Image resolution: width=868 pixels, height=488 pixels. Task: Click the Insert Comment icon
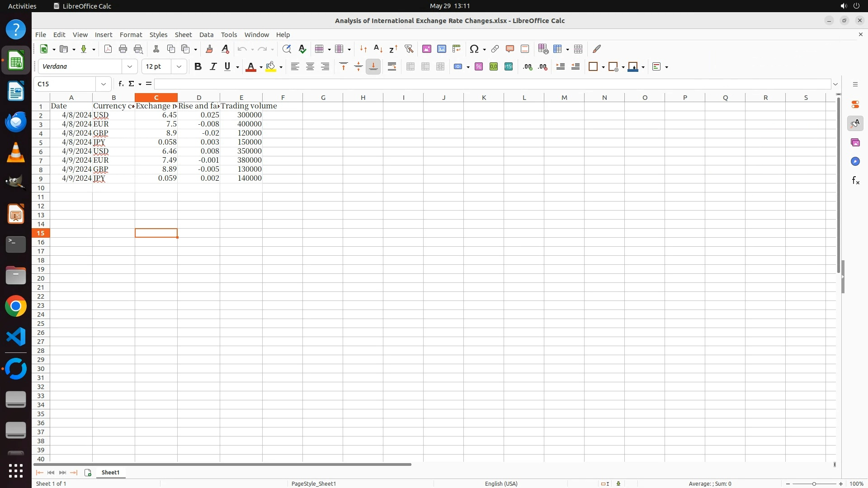pyautogui.click(x=509, y=49)
